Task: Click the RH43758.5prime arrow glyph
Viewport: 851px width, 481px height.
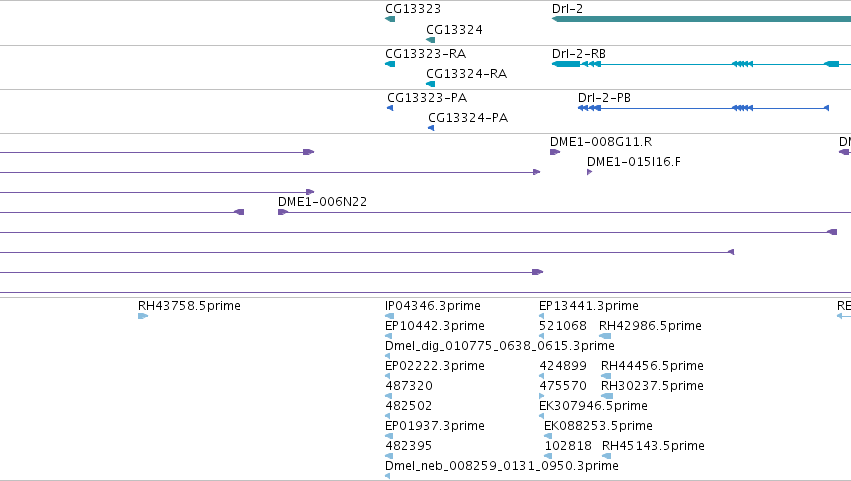Action: click(x=143, y=316)
